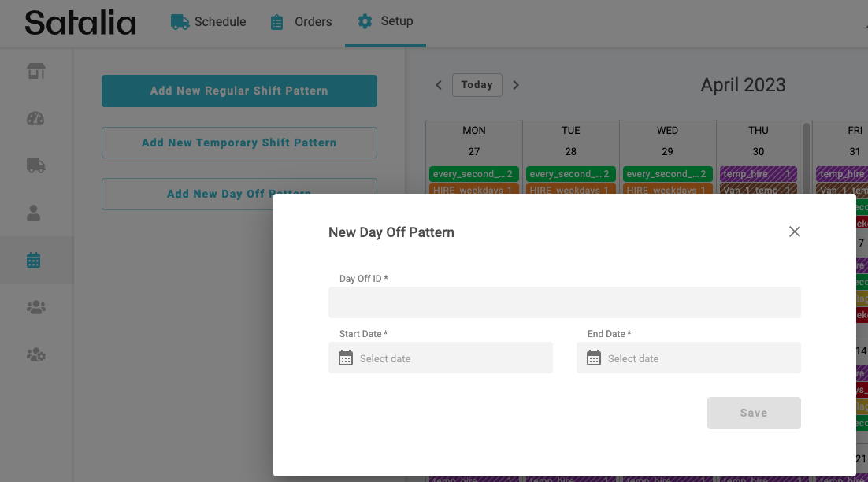Switch to the Schedule tab

point(209,22)
